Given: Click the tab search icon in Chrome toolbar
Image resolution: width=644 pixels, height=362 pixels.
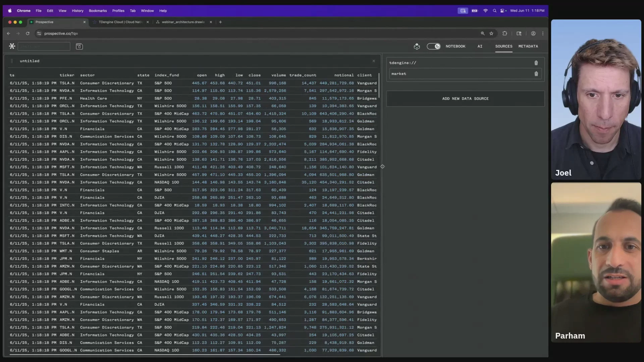Looking at the screenshot, I should click(519, 34).
